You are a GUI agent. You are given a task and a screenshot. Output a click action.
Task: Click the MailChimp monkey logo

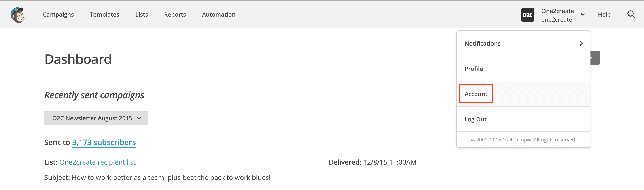(x=17, y=15)
